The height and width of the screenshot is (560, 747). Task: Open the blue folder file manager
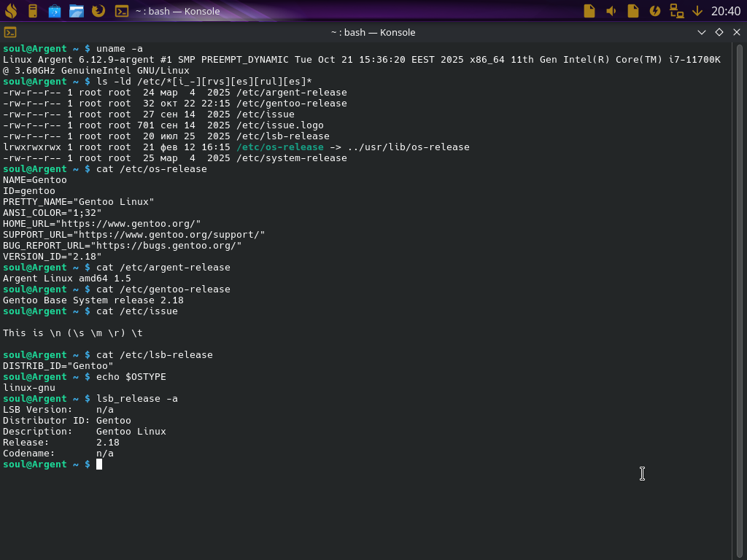tap(77, 11)
